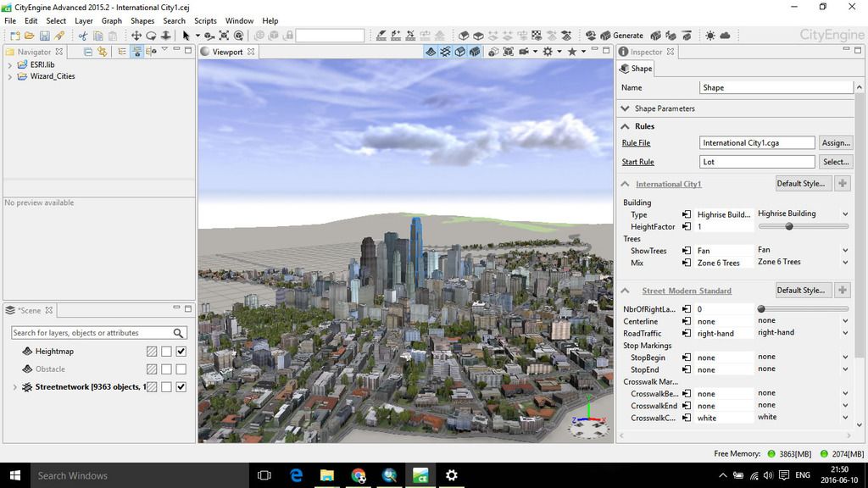Expand the ESRI.lib folder
Screen dimensions: 868x488
[9, 64]
